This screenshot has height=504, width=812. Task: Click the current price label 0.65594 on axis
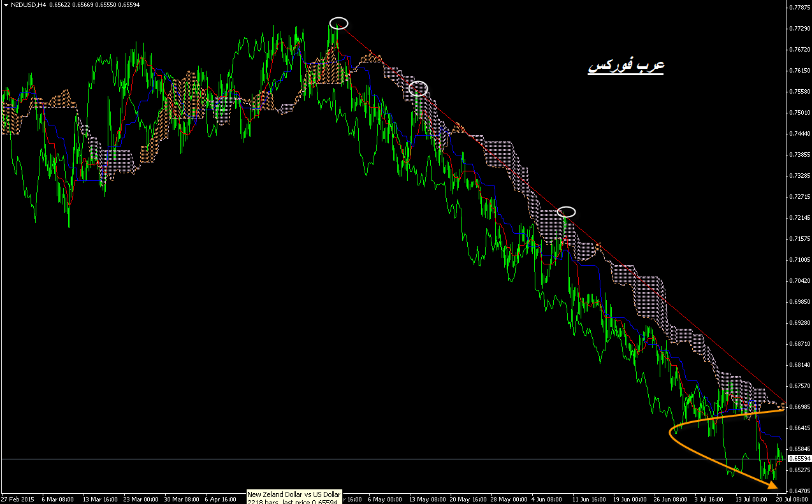(799, 459)
